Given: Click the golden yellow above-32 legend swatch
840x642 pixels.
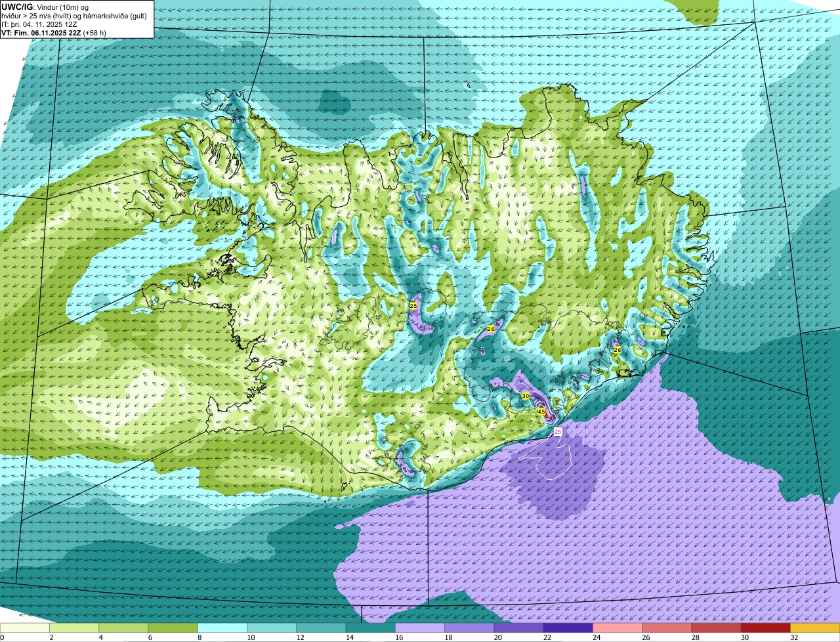Looking at the screenshot, I should point(815,628).
